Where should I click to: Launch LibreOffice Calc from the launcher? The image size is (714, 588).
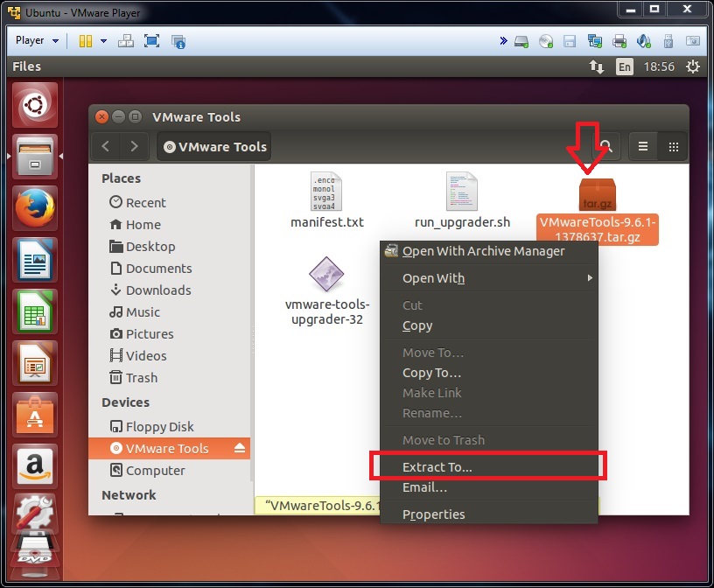pos(35,312)
